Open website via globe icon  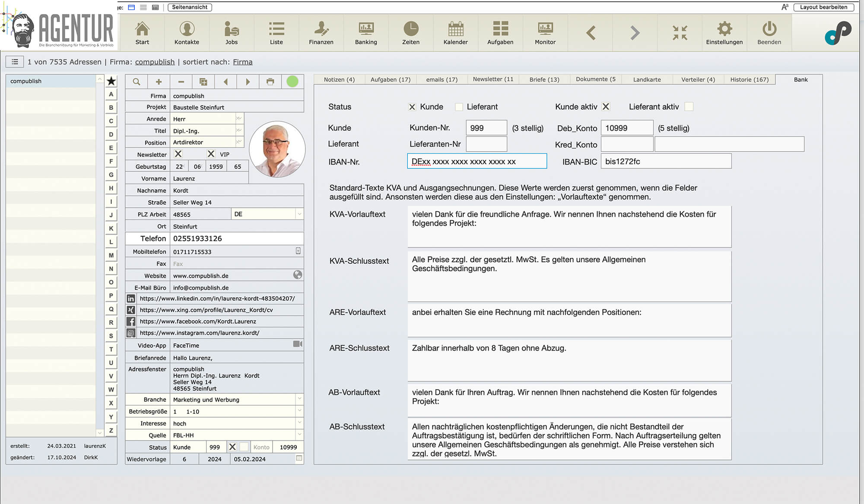click(298, 275)
